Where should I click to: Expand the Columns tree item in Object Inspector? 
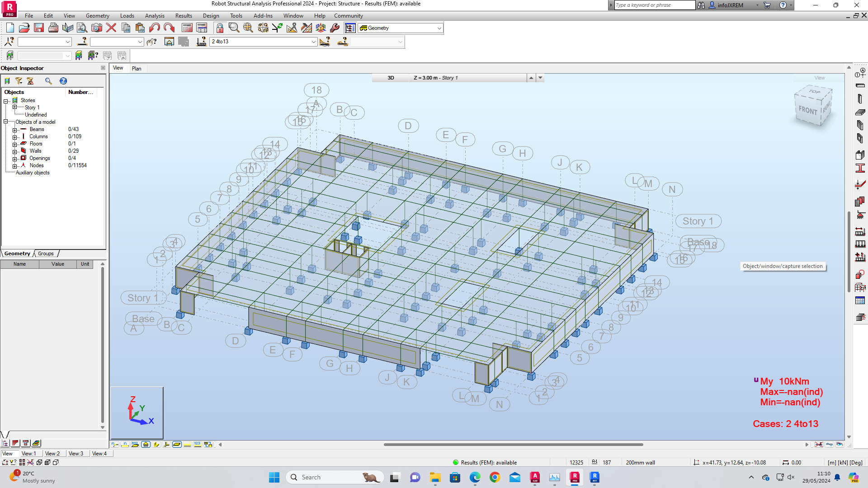[15, 136]
